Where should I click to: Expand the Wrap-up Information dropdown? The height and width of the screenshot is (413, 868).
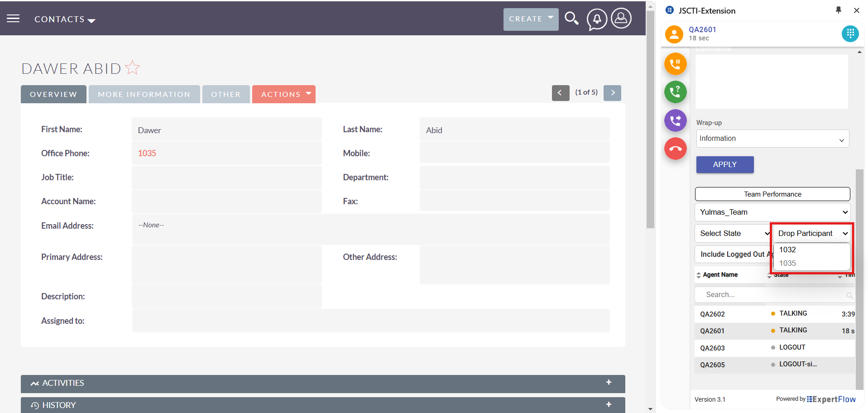[772, 139]
